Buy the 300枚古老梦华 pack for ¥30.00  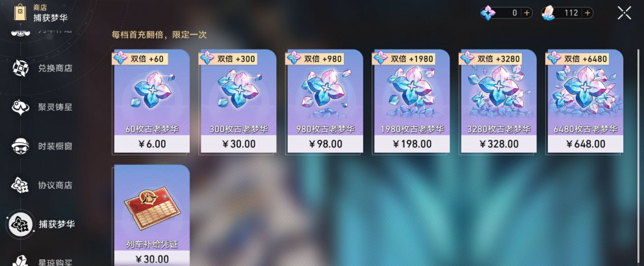point(238,101)
